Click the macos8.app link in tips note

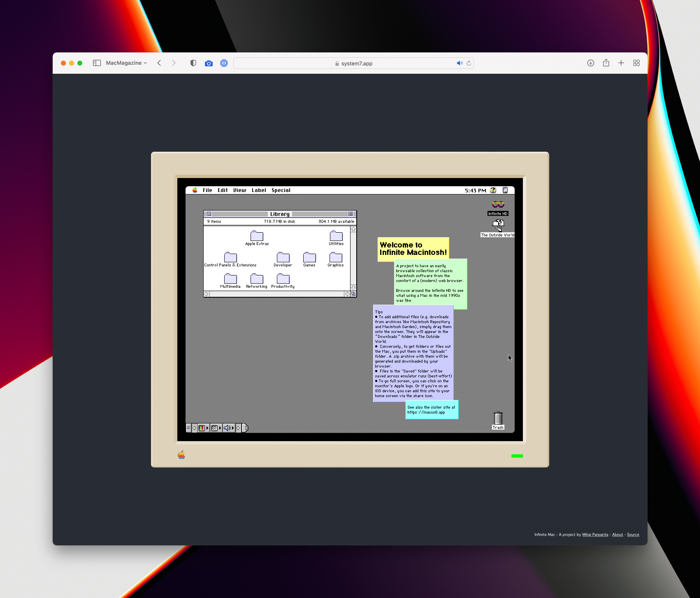pyautogui.click(x=425, y=412)
